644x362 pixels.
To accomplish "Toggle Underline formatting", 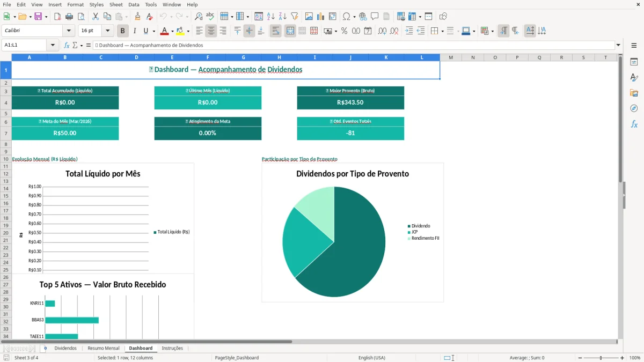I will coord(145,31).
